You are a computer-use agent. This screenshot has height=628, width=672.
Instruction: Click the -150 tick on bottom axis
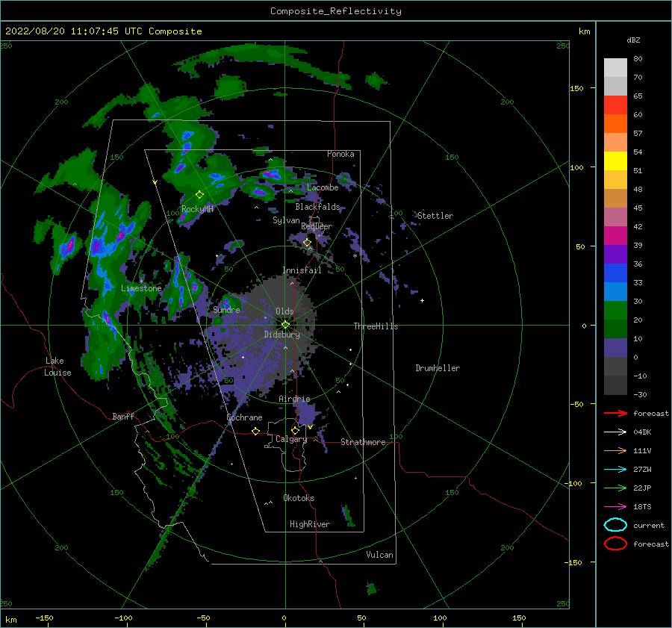pos(44,618)
